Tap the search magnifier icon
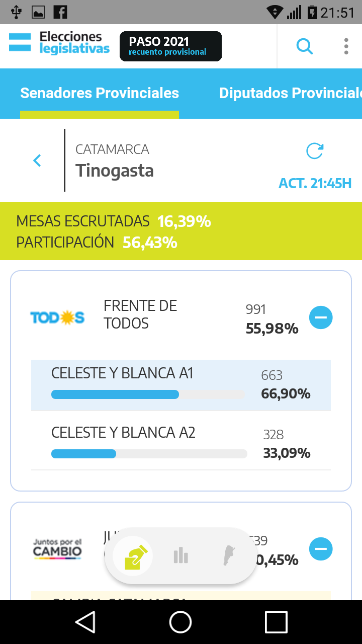Viewport: 362px width, 644px height. pos(305,47)
